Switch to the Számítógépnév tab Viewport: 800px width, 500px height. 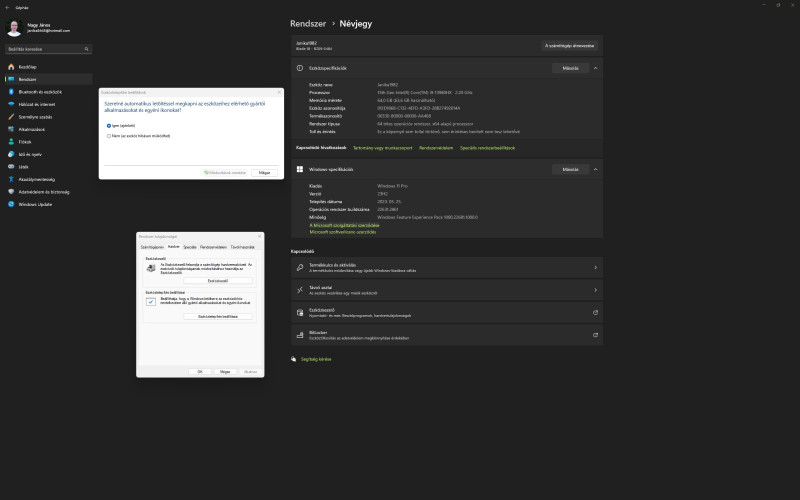point(152,247)
